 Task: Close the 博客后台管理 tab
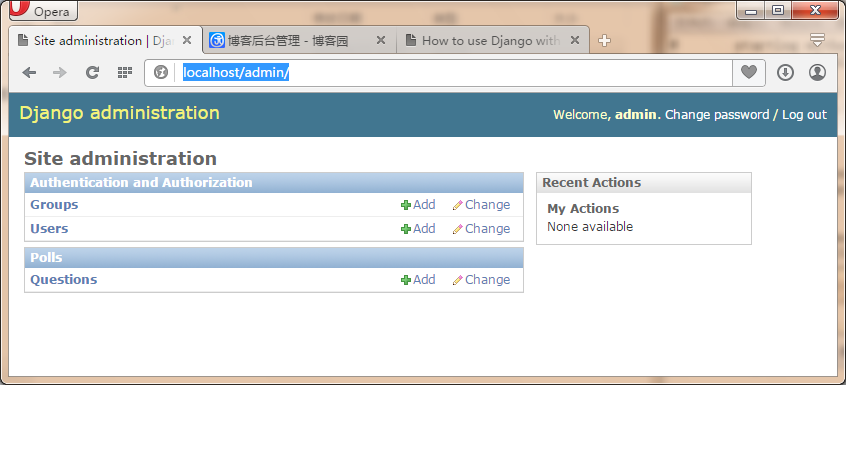point(381,40)
